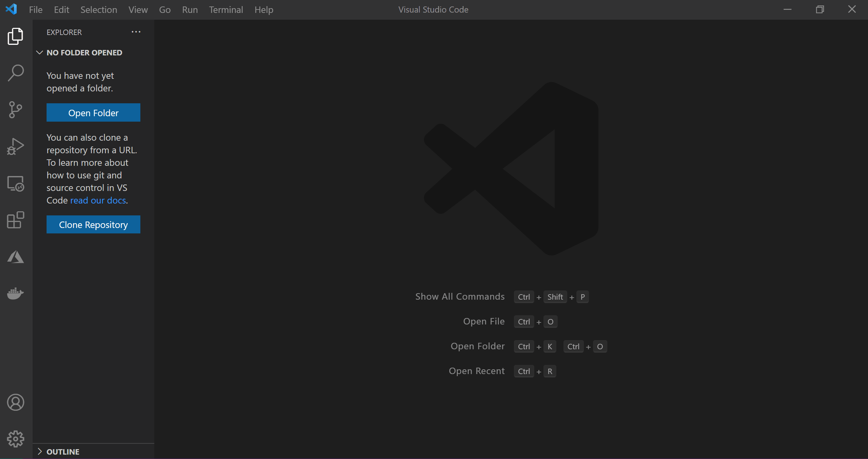This screenshot has width=868, height=459.
Task: Open the Run and Debug view
Action: pos(15,146)
